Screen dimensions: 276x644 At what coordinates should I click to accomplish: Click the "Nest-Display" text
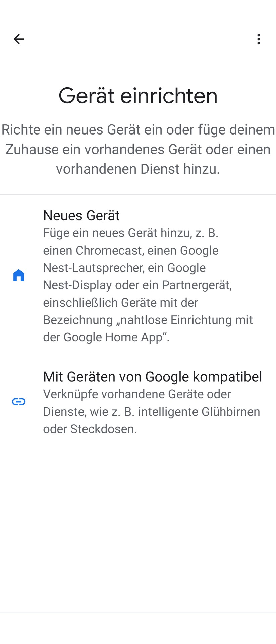77,285
